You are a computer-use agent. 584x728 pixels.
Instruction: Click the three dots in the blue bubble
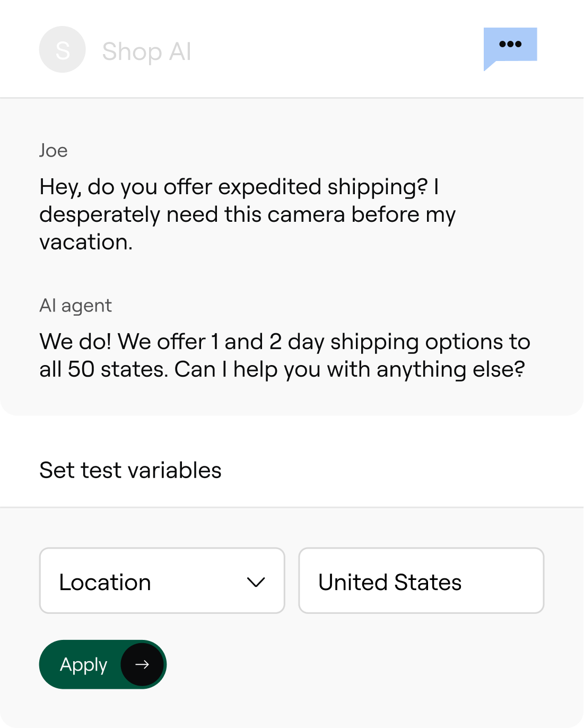510,44
